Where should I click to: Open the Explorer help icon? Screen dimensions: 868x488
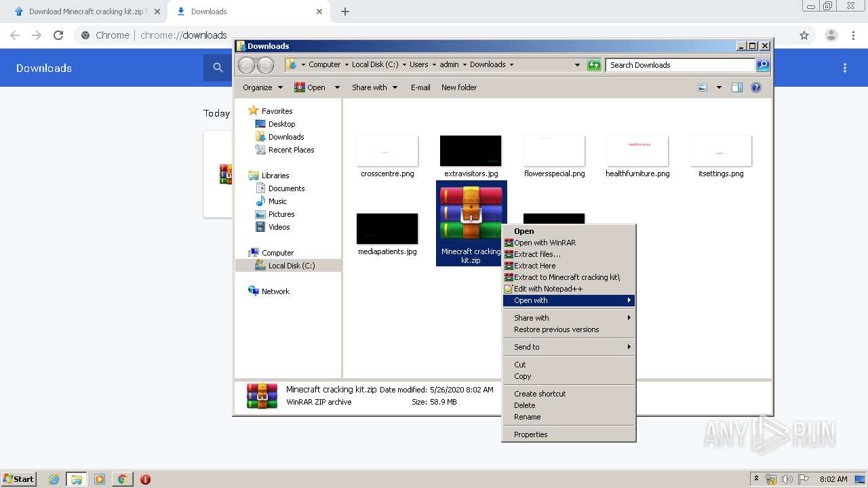pyautogui.click(x=756, y=87)
